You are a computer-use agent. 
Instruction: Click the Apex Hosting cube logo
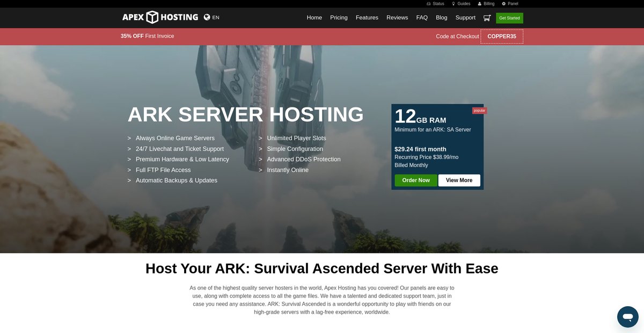[x=160, y=17]
